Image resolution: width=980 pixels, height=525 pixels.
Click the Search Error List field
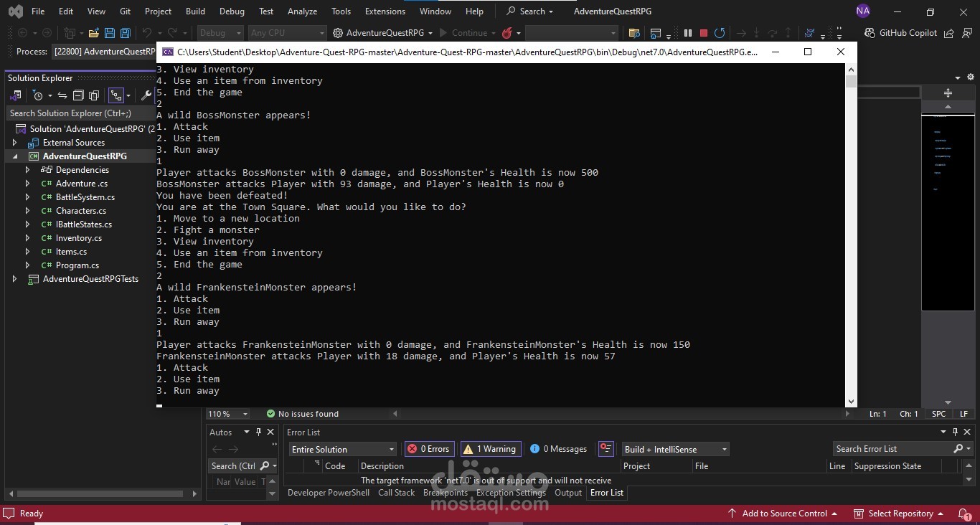pyautogui.click(x=902, y=449)
